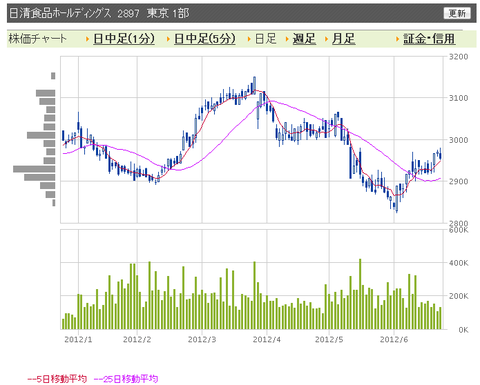Click the 2012/5 date label

click(x=329, y=340)
